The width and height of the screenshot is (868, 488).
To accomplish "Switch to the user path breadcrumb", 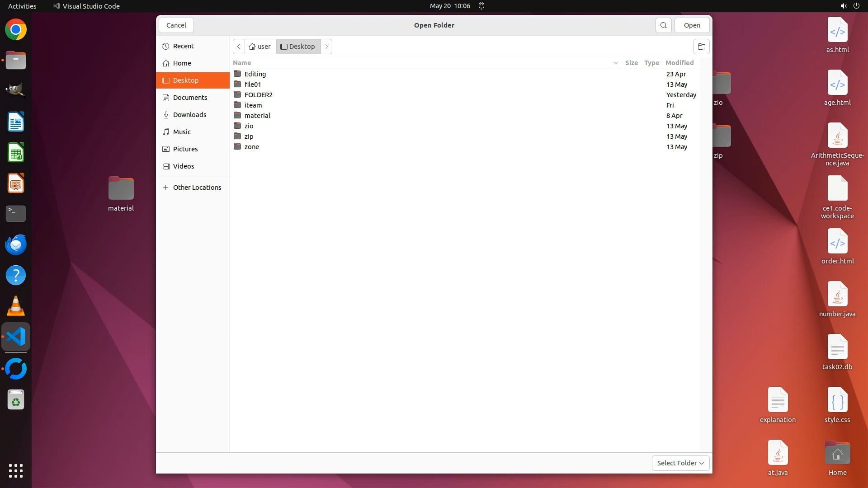I will pos(260,47).
